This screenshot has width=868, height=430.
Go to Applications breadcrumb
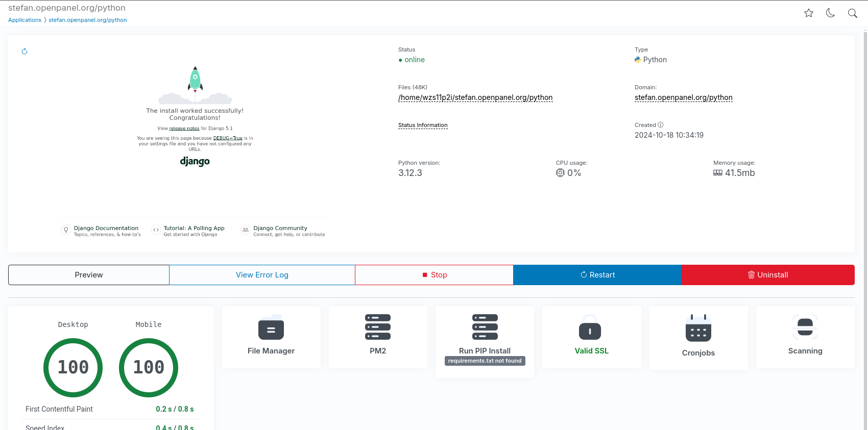(x=25, y=20)
